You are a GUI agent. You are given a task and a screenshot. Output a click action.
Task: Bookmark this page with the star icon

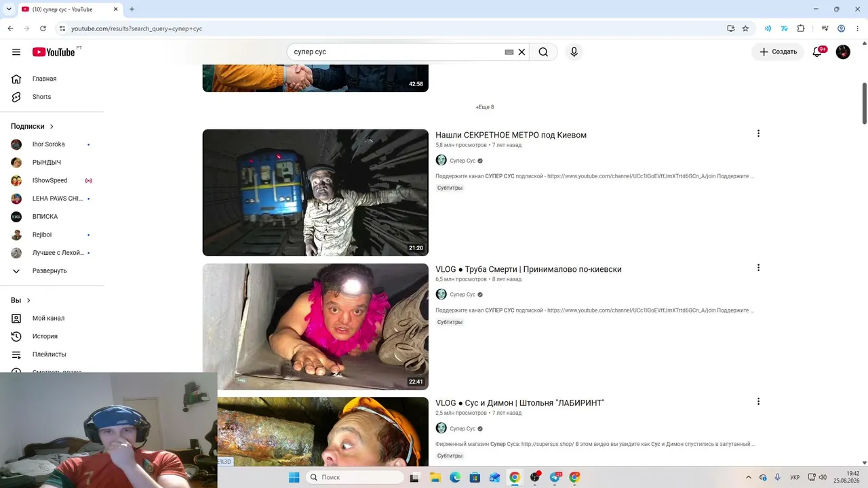coord(745,28)
